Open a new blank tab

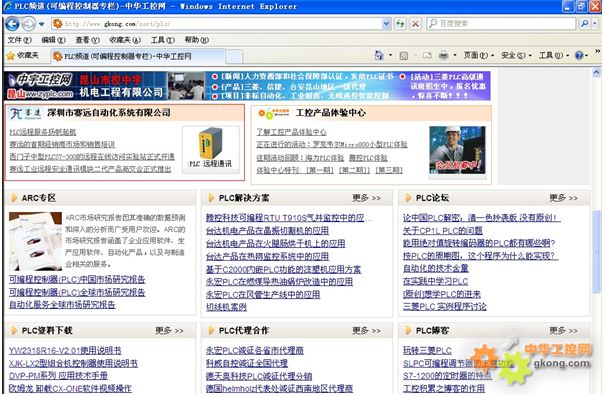pos(234,57)
